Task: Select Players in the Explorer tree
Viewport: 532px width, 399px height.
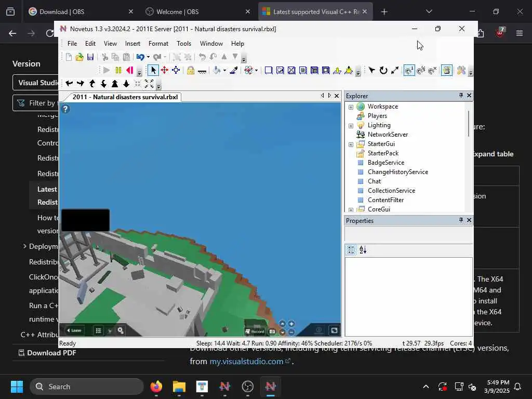Action: click(377, 116)
